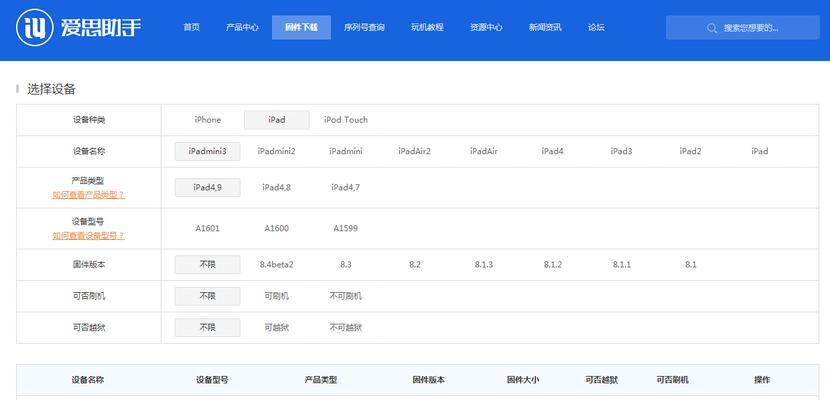Select product type iPad4,8

pyautogui.click(x=276, y=187)
